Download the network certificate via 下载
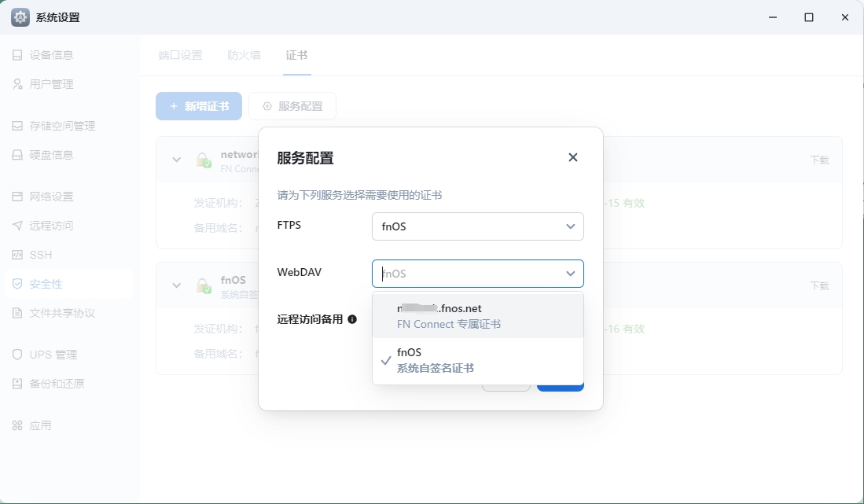The image size is (864, 504). point(819,160)
